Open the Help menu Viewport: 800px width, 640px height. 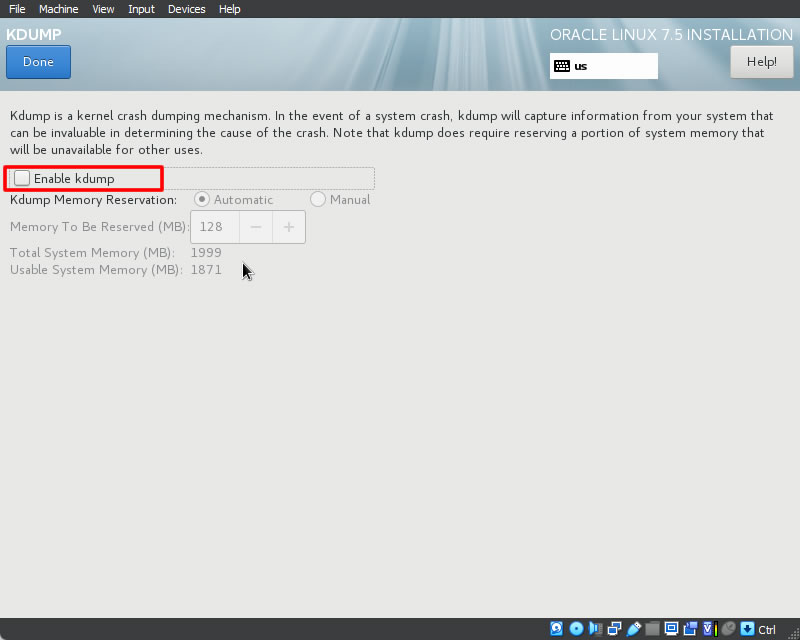click(230, 9)
